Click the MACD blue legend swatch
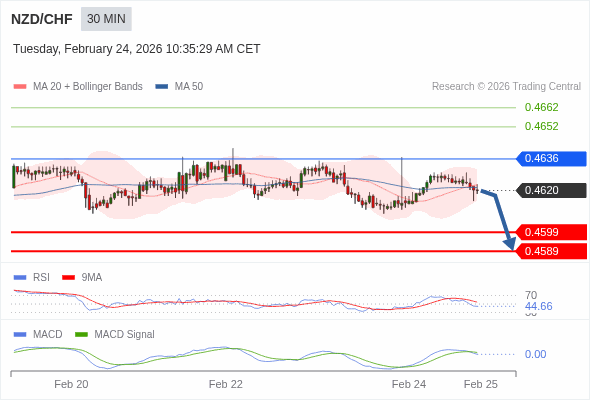The width and height of the screenshot is (590, 400). coord(20,335)
